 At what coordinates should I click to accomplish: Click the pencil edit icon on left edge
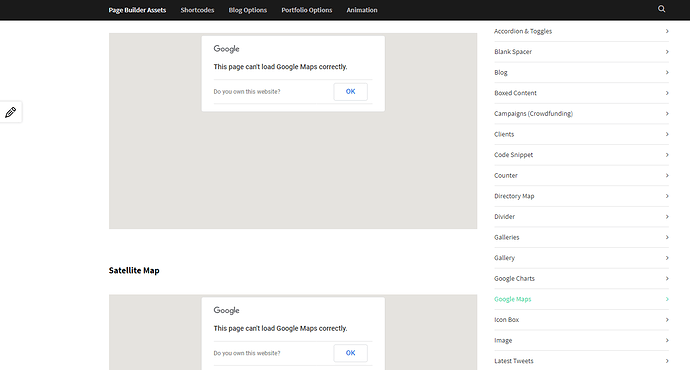[x=11, y=112]
